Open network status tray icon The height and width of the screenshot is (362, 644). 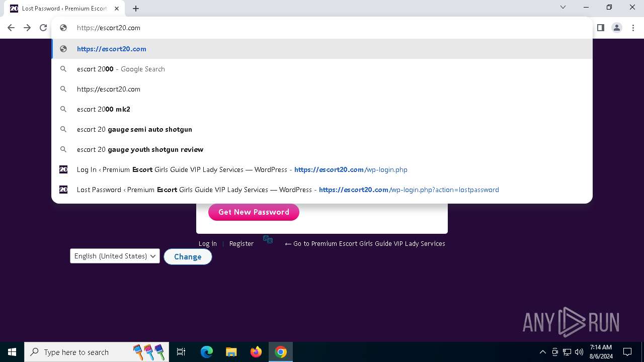(x=567, y=352)
